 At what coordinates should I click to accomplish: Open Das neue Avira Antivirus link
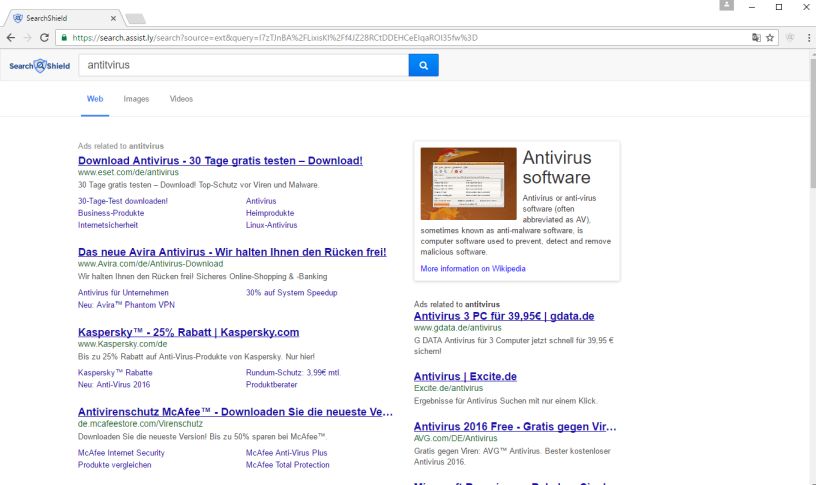[x=232, y=252]
